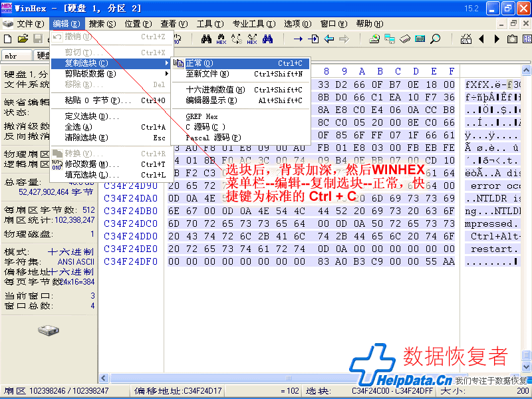Click 扇区 102398246 / 102398247 in status bar
Viewport: 532px width, 399px height.
[x=57, y=391]
